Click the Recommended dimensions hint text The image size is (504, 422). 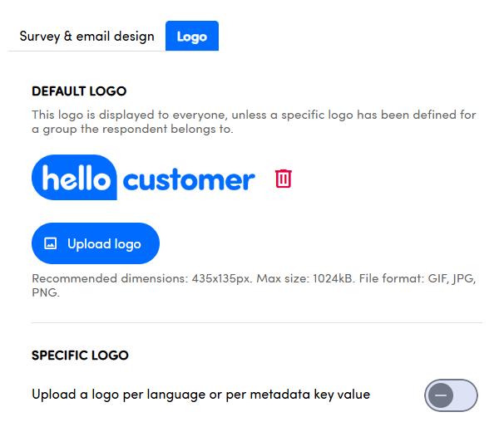click(x=141, y=278)
